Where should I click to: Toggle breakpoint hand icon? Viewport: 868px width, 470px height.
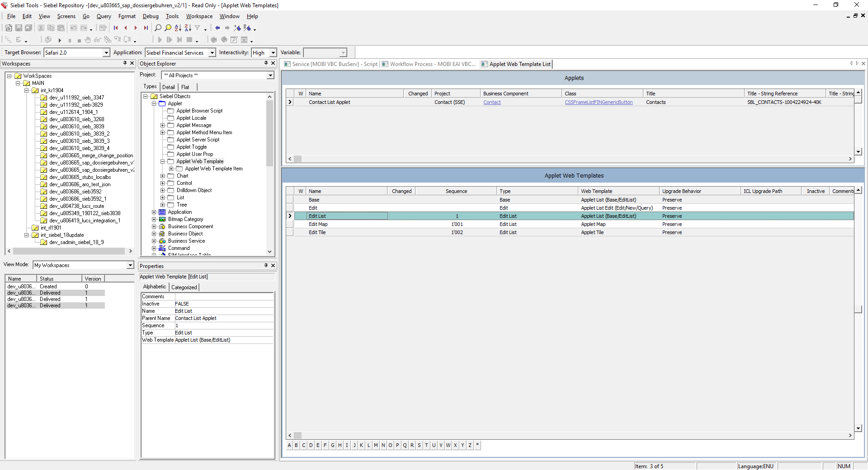tap(88, 40)
